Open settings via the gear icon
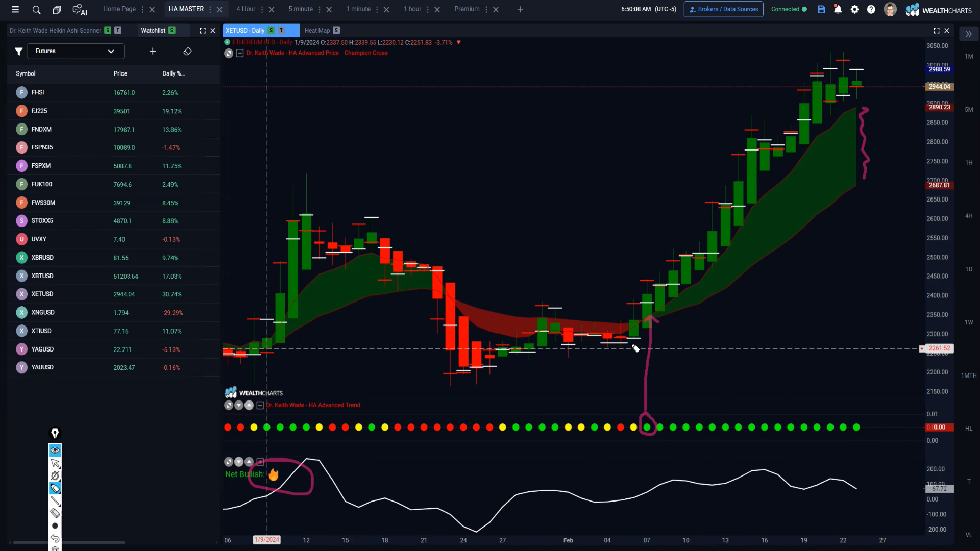 (x=854, y=9)
